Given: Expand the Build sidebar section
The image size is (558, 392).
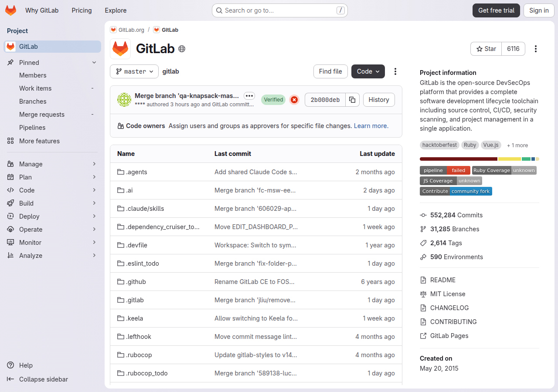Looking at the screenshot, I should tap(52, 203).
